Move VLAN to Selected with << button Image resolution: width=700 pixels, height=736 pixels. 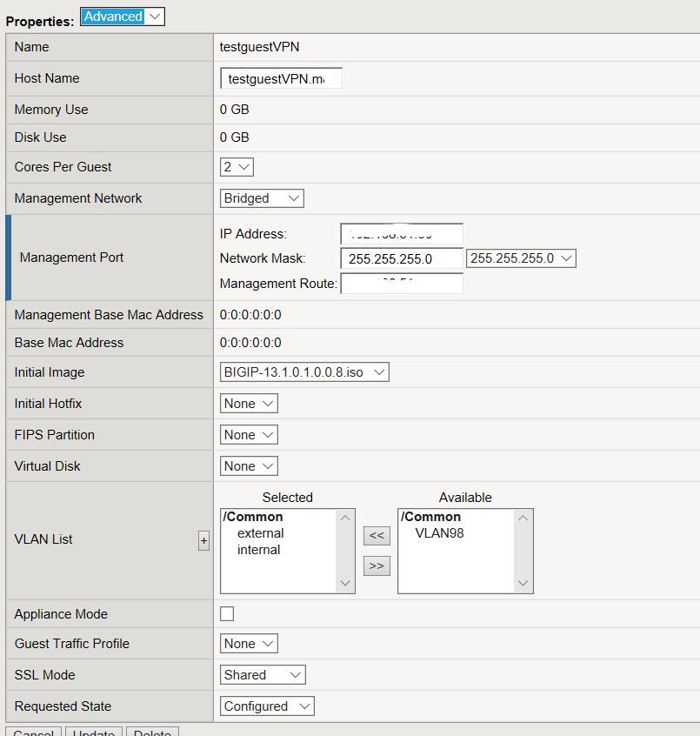(376, 536)
